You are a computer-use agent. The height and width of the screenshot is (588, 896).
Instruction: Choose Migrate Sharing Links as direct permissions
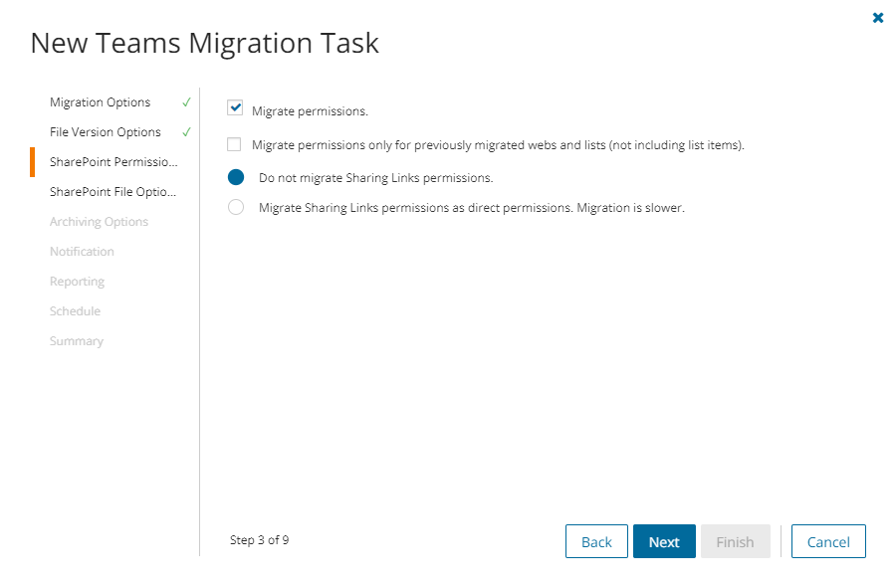(x=236, y=208)
